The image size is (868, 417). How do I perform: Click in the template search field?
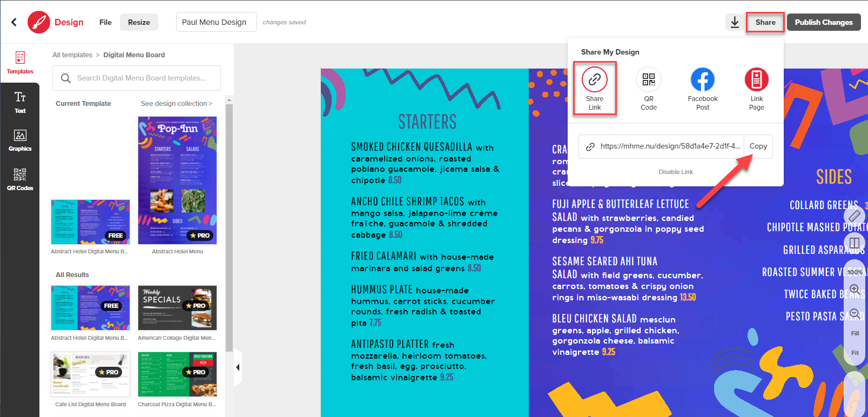142,78
